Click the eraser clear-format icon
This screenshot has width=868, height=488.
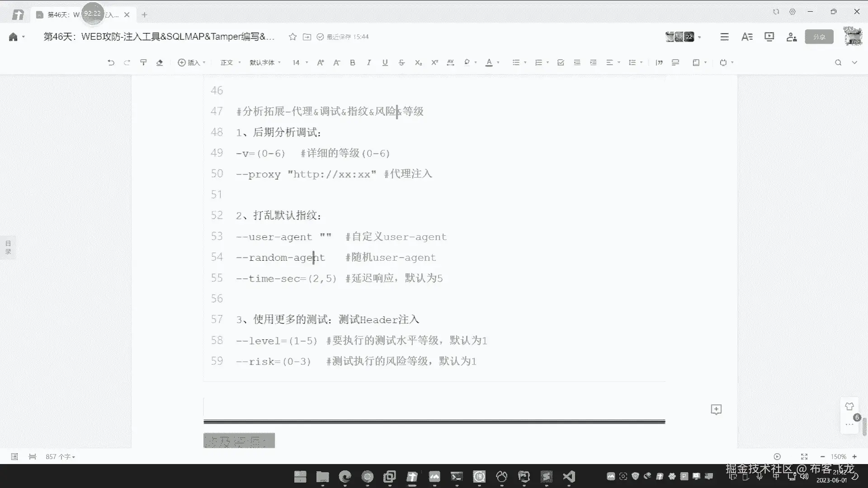pos(160,63)
